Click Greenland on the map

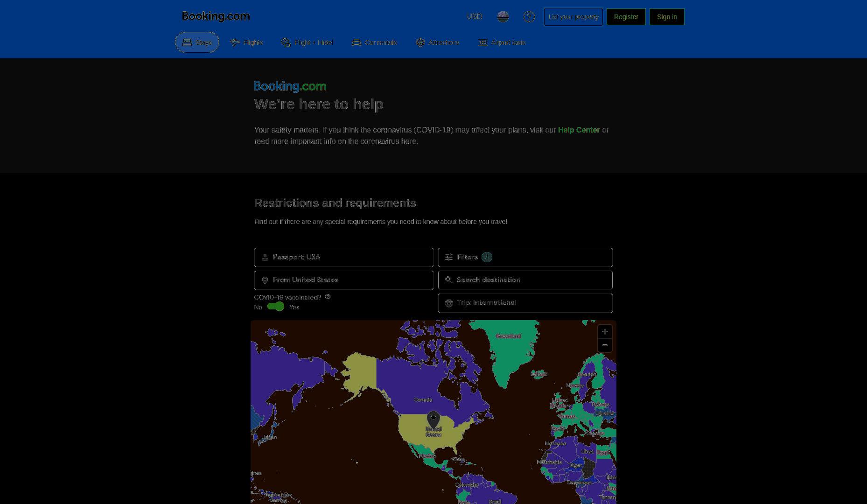tap(508, 336)
